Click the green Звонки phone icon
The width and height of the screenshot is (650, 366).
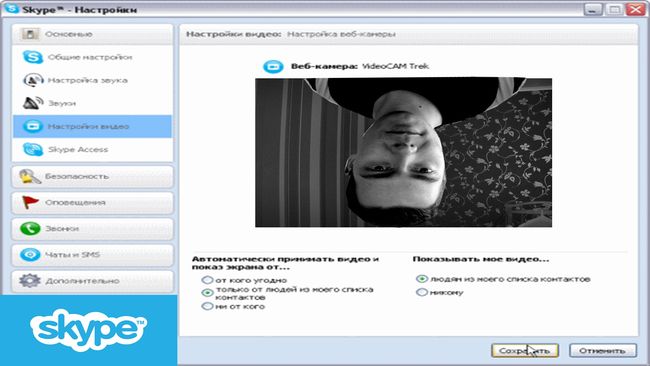pos(30,228)
